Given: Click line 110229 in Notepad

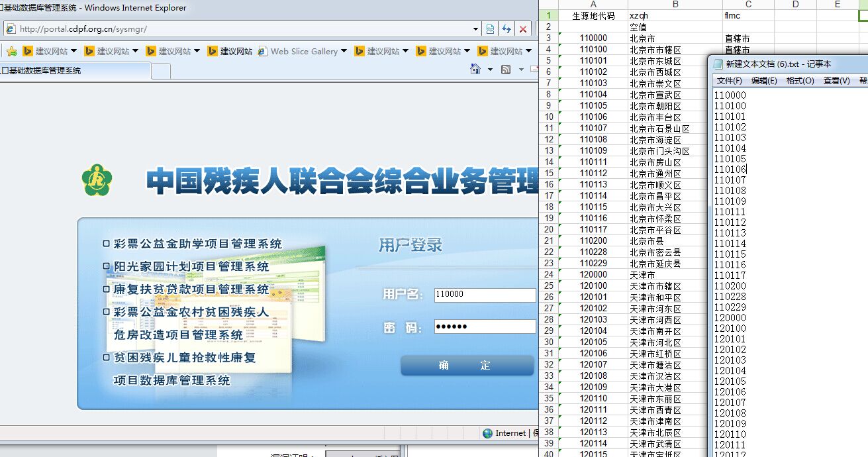Looking at the screenshot, I should click(x=730, y=307).
